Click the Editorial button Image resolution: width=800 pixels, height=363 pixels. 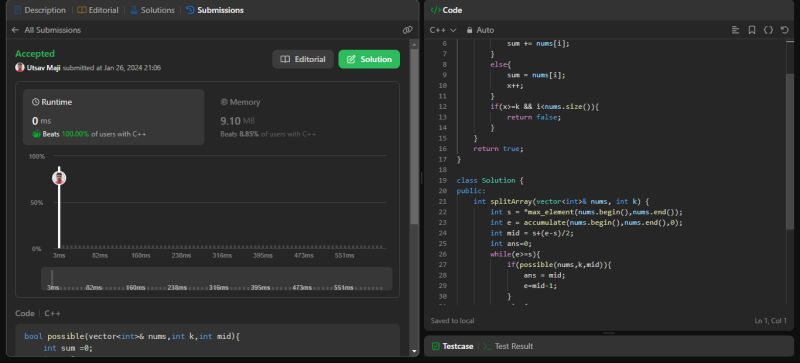click(303, 59)
